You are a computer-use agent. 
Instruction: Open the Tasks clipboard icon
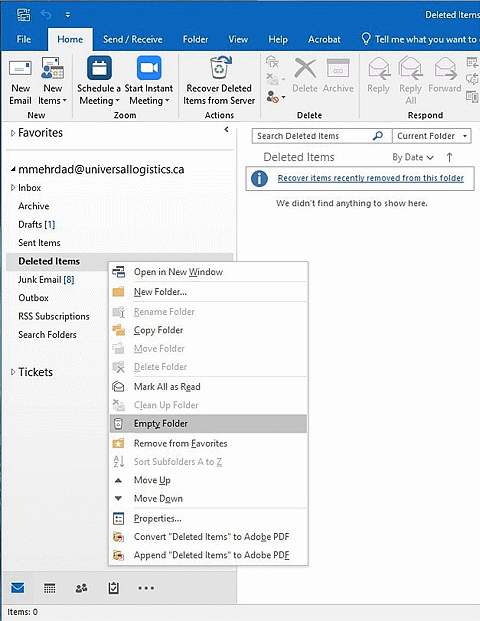114,588
